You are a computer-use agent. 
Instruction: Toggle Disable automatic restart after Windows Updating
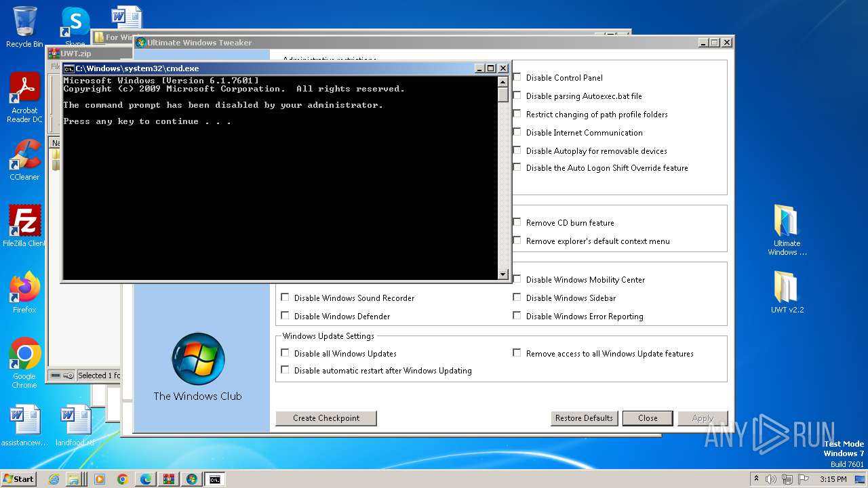coord(285,370)
